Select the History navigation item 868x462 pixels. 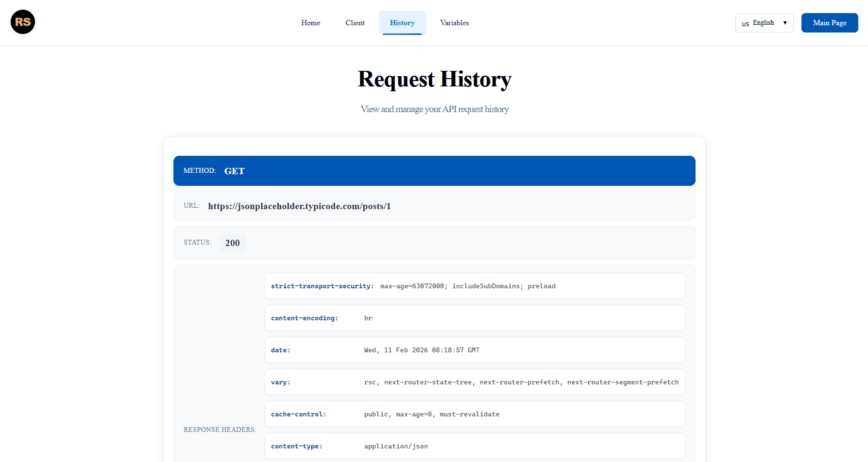click(x=402, y=23)
